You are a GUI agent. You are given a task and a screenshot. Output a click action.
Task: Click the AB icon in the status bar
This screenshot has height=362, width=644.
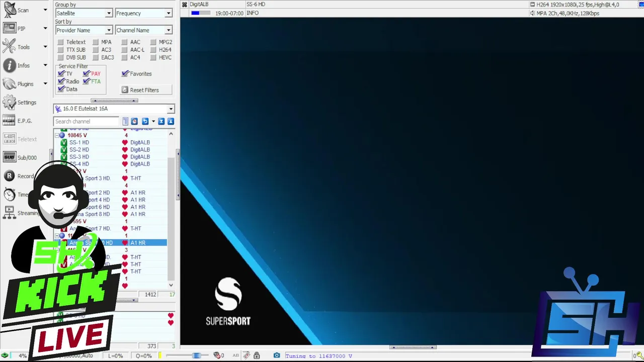(x=235, y=355)
